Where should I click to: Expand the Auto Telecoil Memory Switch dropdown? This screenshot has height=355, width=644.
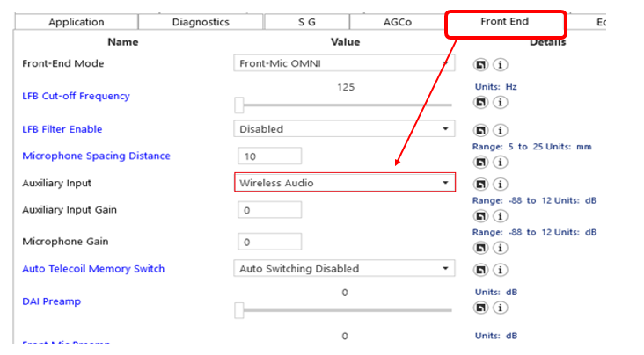(x=345, y=269)
